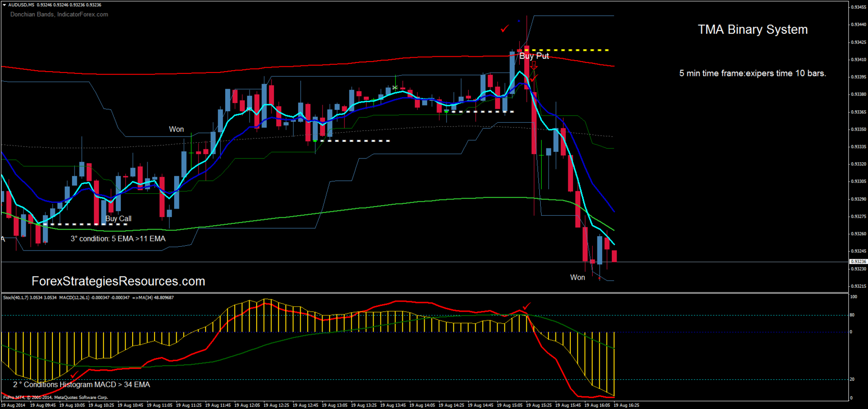Click price axis value 0.93410

[x=858, y=60]
